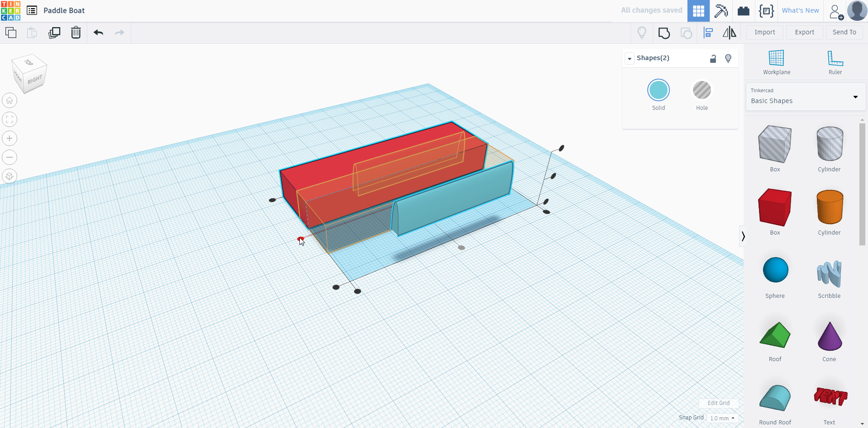
Task: Toggle the lock editing icon in Shapes panel
Action: pos(713,58)
